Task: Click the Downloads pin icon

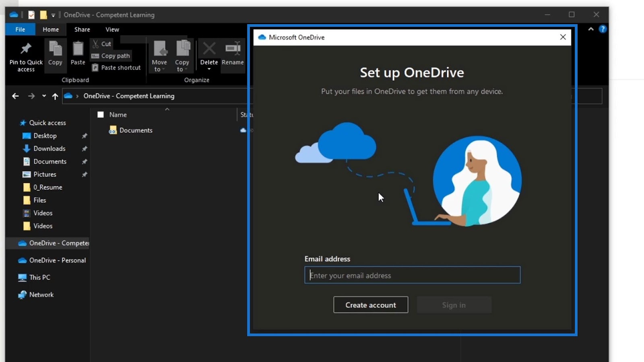Action: click(x=85, y=149)
